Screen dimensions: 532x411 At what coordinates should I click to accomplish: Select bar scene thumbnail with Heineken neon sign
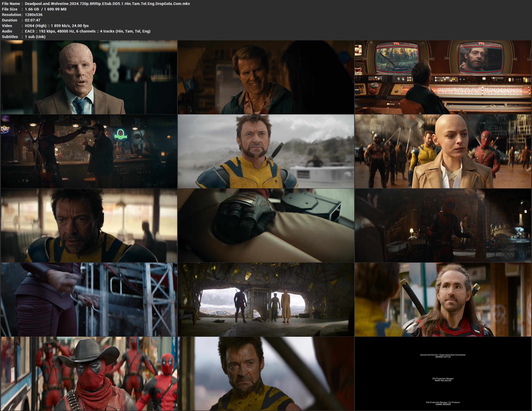[x=89, y=151]
